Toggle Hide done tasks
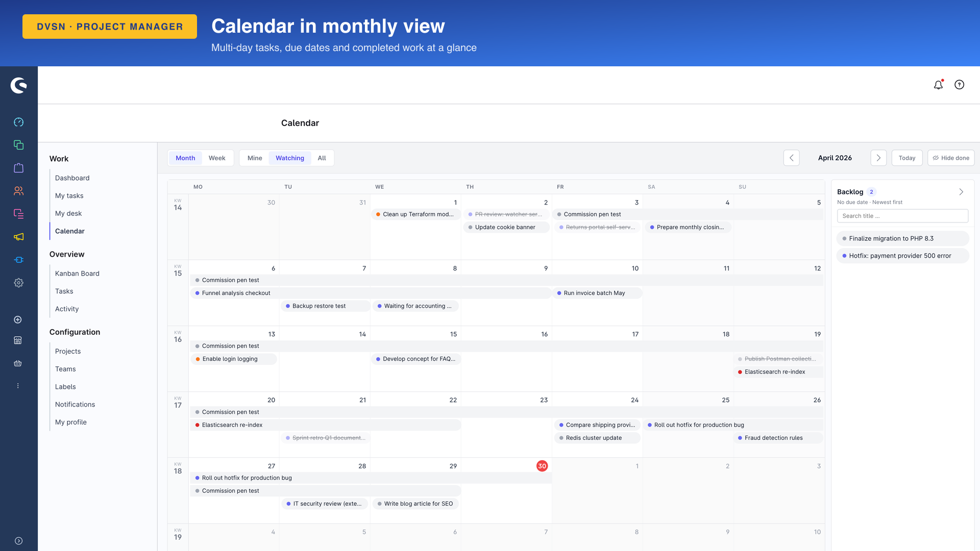The height and width of the screenshot is (551, 980). 951,158
